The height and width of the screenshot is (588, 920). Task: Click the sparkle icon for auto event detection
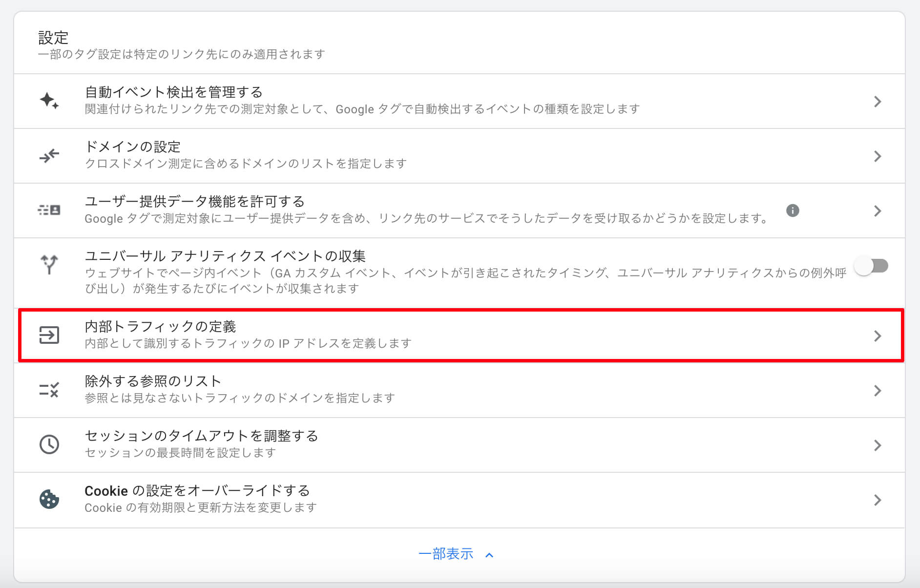click(49, 101)
